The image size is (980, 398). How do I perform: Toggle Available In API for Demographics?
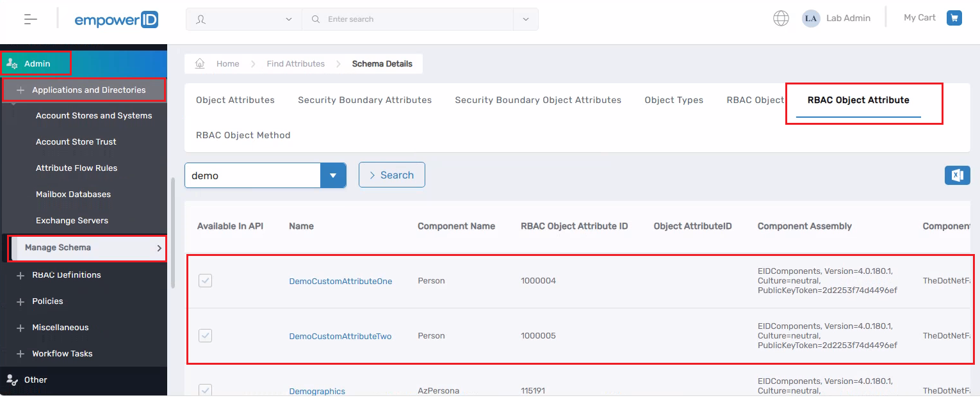(205, 390)
